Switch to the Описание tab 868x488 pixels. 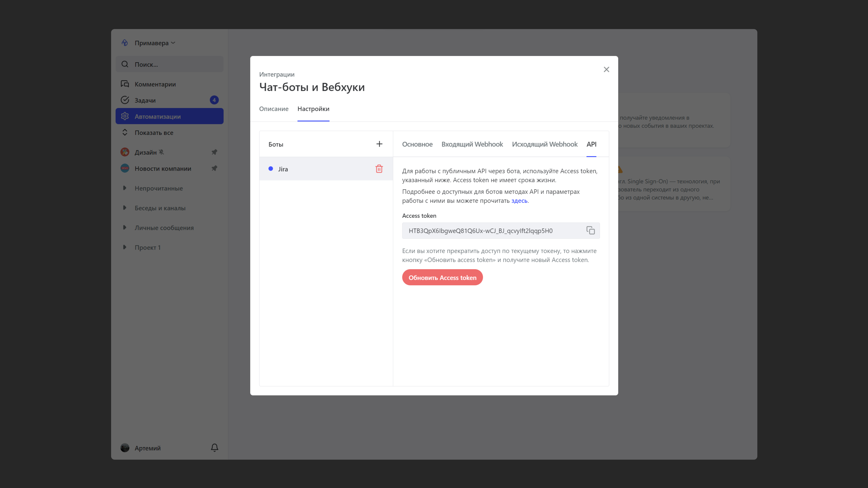tap(274, 109)
